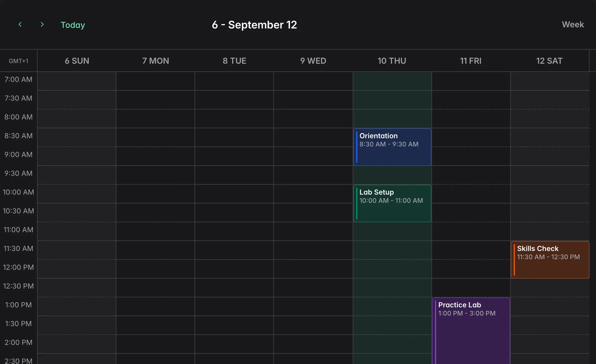Image resolution: width=596 pixels, height=364 pixels.
Task: Open the Practice Lab event on Friday
Action: (471, 331)
